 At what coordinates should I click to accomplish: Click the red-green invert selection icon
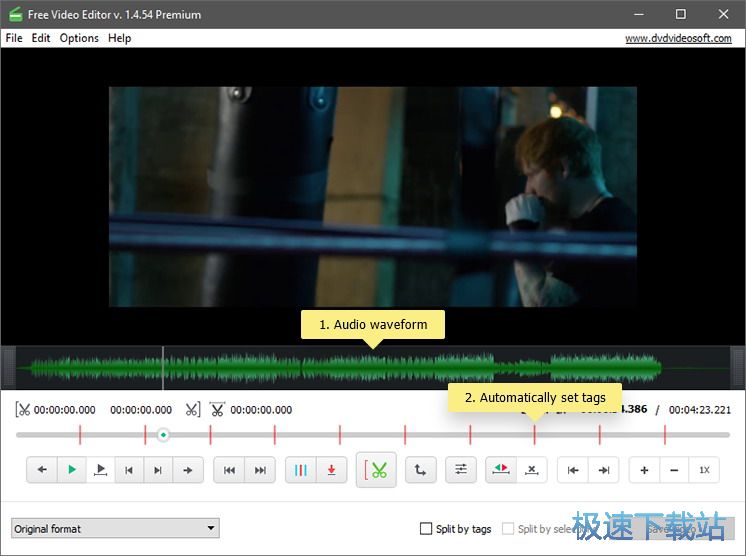(501, 470)
